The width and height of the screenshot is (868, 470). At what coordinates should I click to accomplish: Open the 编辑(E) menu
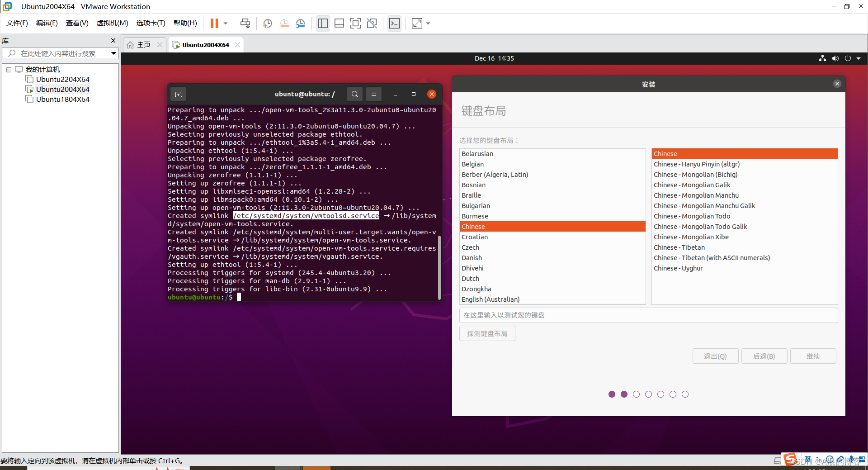coord(47,23)
